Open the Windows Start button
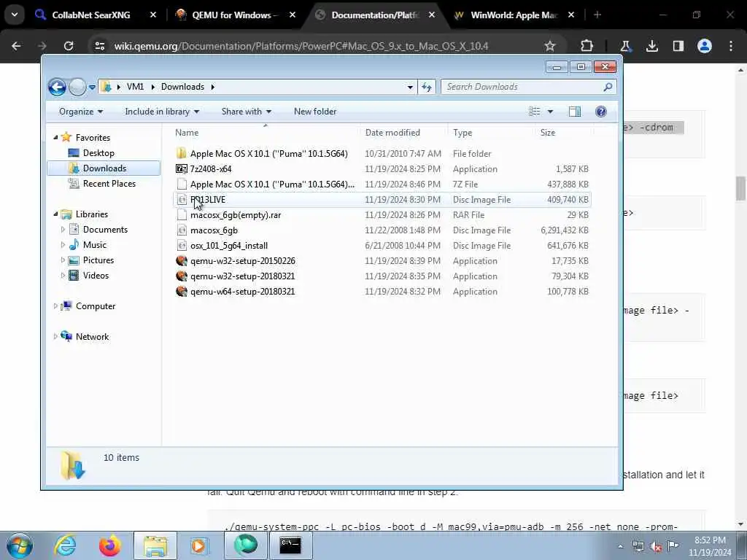This screenshot has width=747, height=560. point(20,545)
